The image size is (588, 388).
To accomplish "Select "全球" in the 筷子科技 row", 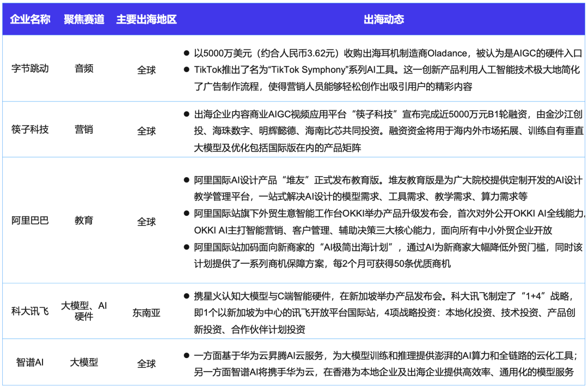I will pos(146,131).
